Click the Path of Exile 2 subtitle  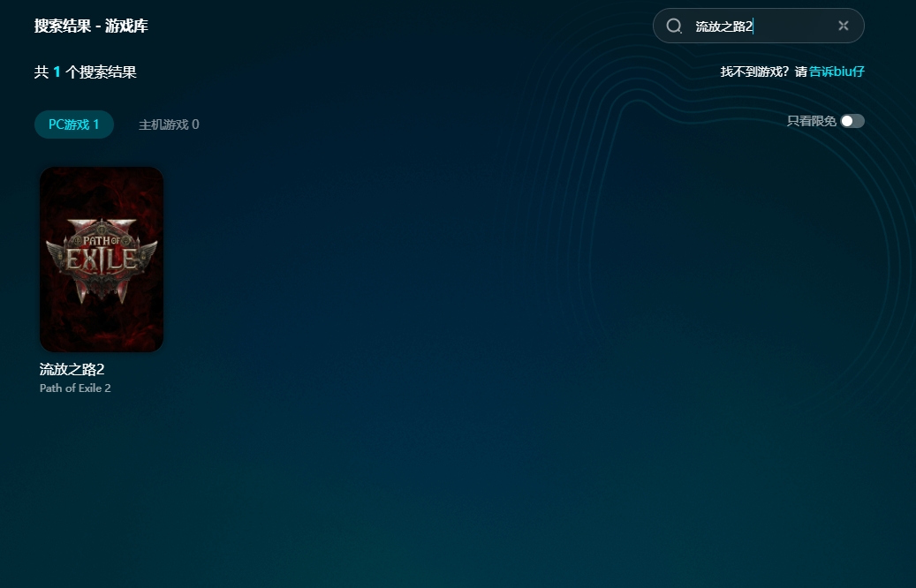click(75, 388)
